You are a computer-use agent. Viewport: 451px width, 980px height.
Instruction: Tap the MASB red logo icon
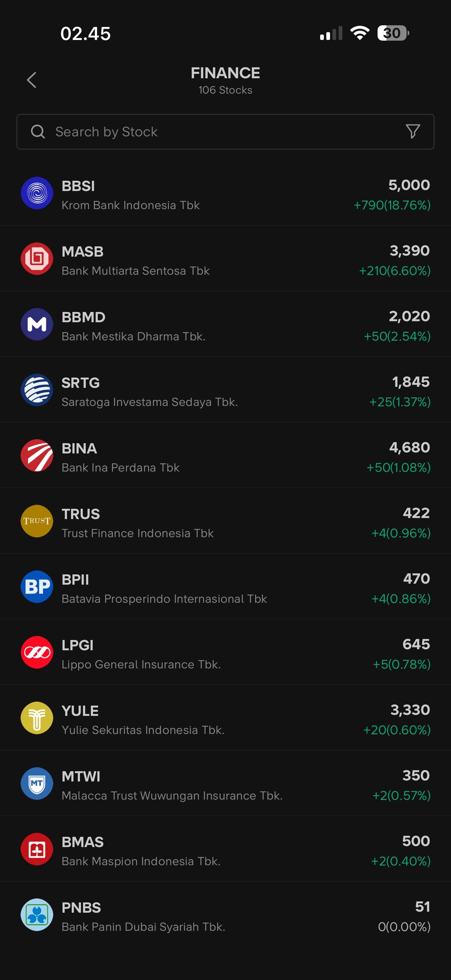(37, 259)
